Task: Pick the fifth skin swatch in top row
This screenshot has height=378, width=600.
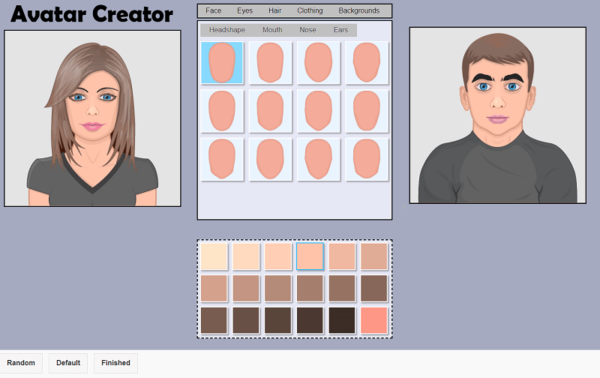Action: coord(342,256)
